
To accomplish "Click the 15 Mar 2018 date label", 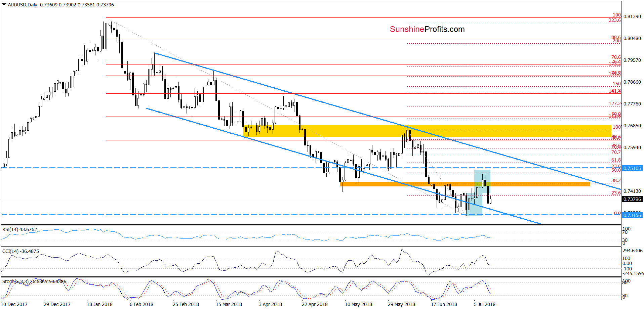I will (x=229, y=304).
